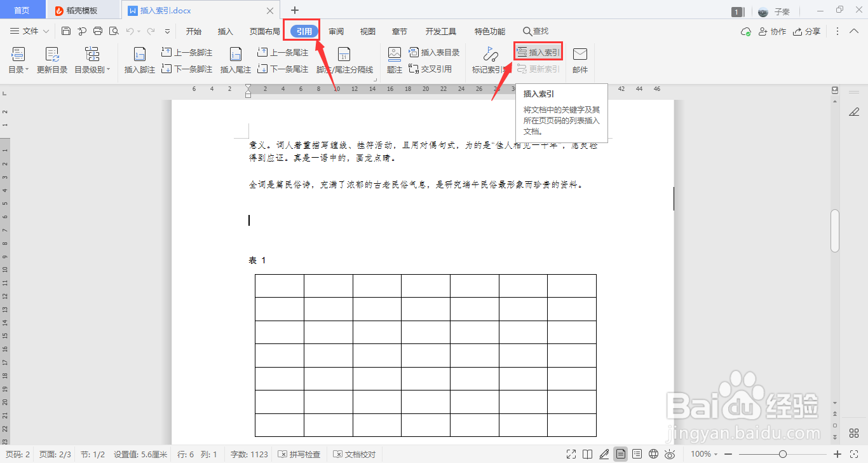This screenshot has width=868, height=463.
Task: Toggle 文档校对 in the status bar
Action: click(x=353, y=454)
